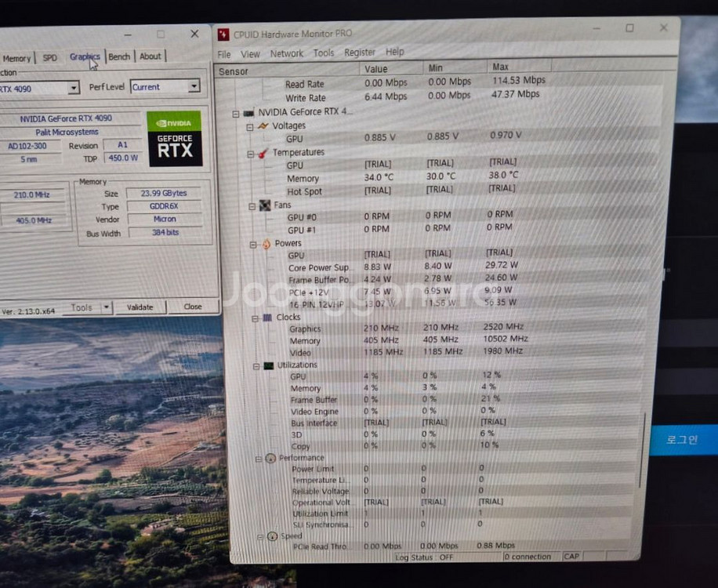Click the GPU name field NVIDIA GeForce RTX 4090
Image resolution: width=718 pixels, height=588 pixels.
tap(66, 118)
